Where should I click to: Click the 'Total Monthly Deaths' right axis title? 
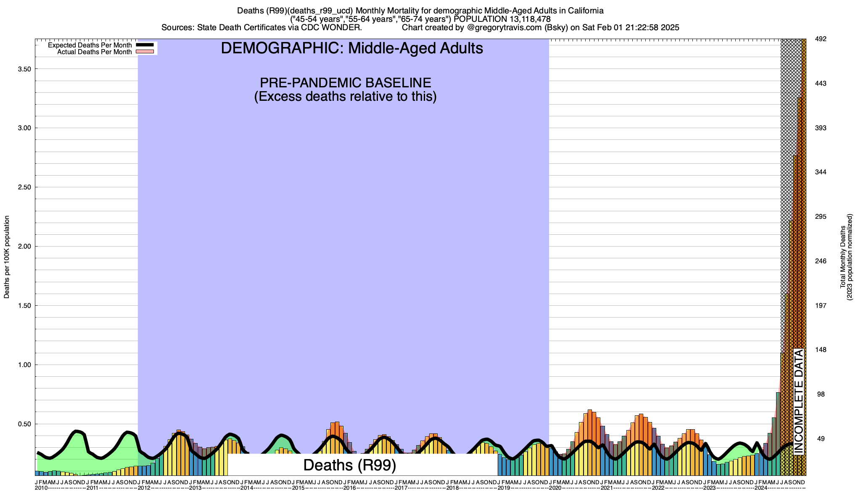843,257
